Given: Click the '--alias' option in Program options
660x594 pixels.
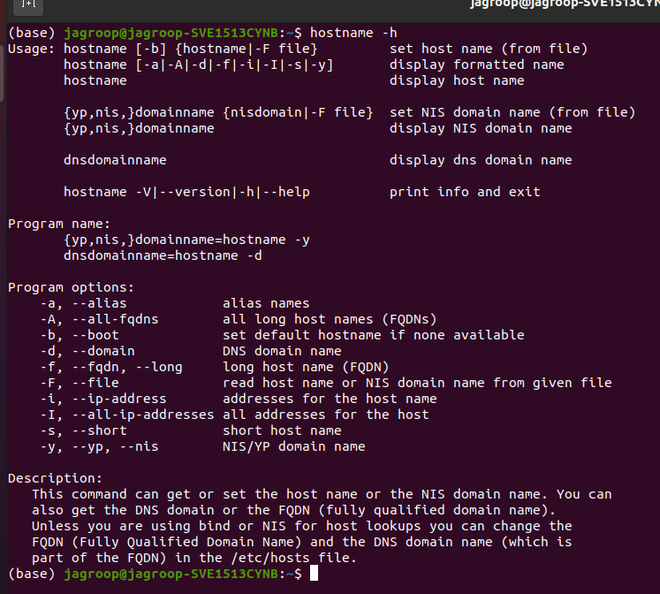Looking at the screenshot, I should pyautogui.click(x=99, y=304).
